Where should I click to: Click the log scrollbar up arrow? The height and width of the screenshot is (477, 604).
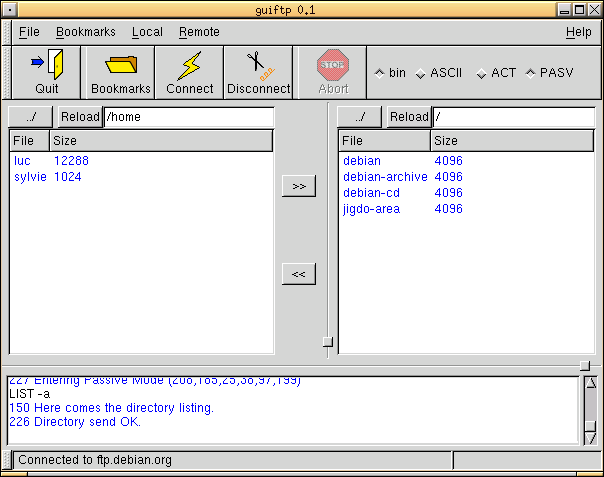tap(591, 383)
